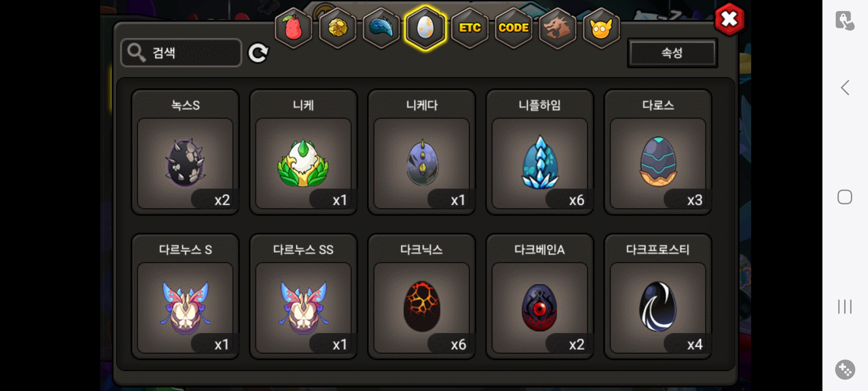Select the 다크베인A red eye egg
Image resolution: width=868 pixels, height=391 pixels.
click(540, 297)
